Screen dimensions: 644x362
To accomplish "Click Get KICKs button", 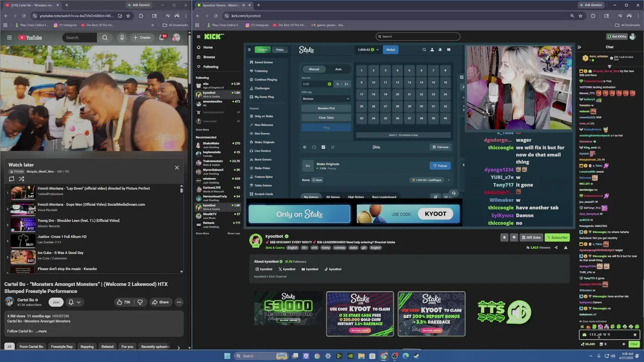I will click(617, 36).
